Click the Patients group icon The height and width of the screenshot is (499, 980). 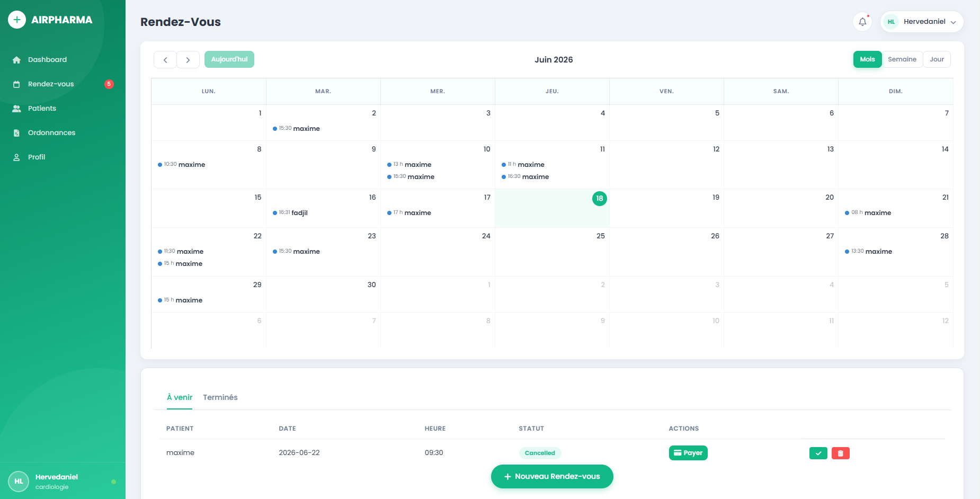pos(16,109)
